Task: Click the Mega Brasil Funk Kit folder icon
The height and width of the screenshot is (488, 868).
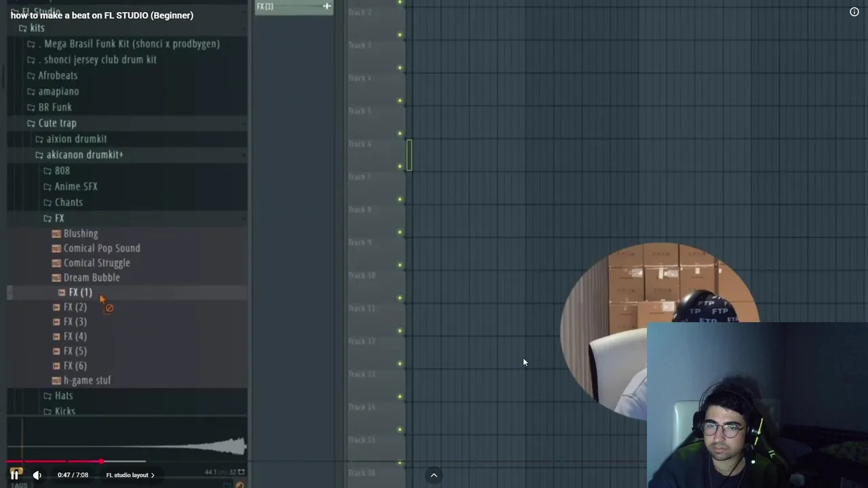Action: [x=31, y=44]
